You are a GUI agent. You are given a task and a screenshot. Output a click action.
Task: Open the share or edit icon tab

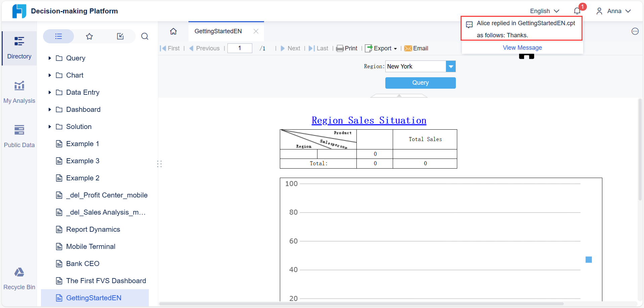(120, 36)
